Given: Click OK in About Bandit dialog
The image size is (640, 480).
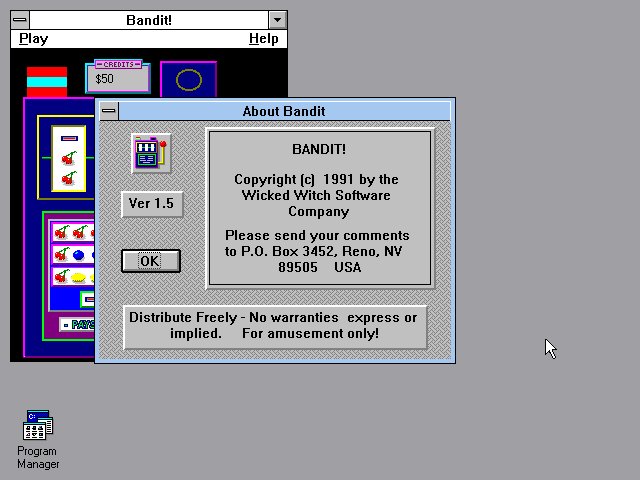Looking at the screenshot, I should coord(151,261).
